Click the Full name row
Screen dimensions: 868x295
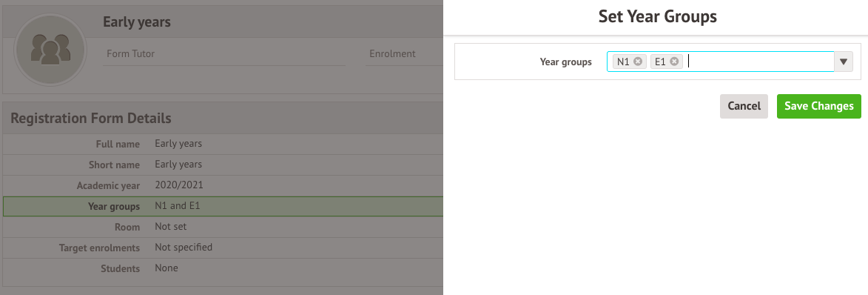[223, 145]
